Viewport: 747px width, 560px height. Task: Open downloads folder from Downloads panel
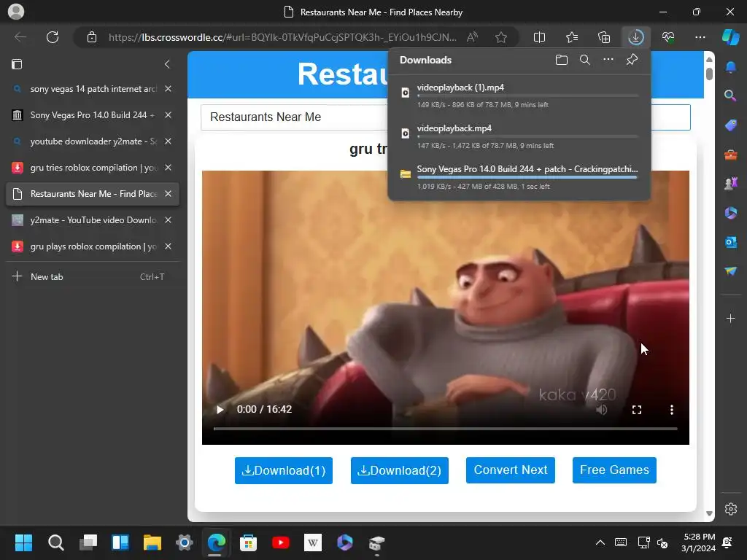click(561, 60)
